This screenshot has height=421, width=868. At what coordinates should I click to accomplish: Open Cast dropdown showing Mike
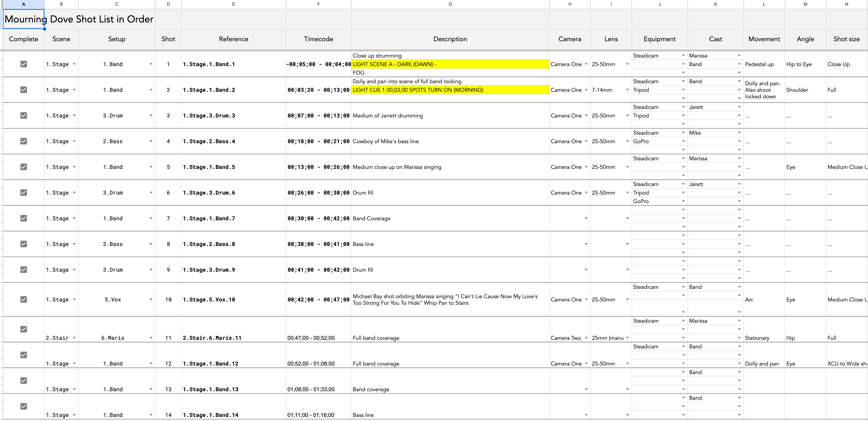click(739, 133)
